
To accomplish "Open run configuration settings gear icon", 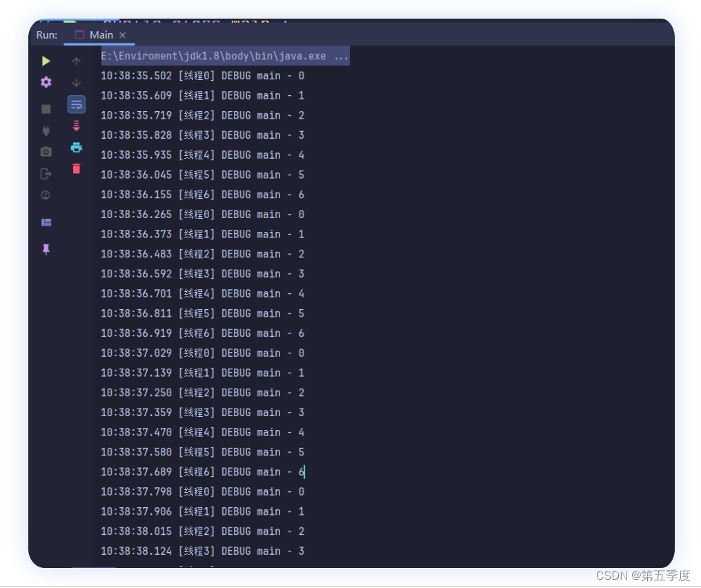I will (46, 82).
